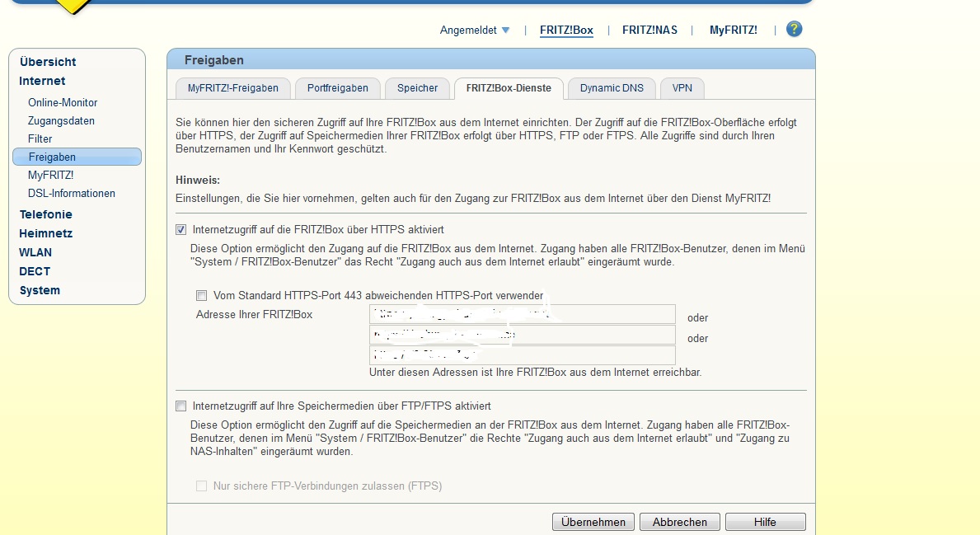Open the help question mark icon
Viewport: 980px width, 535px height.
(x=794, y=29)
